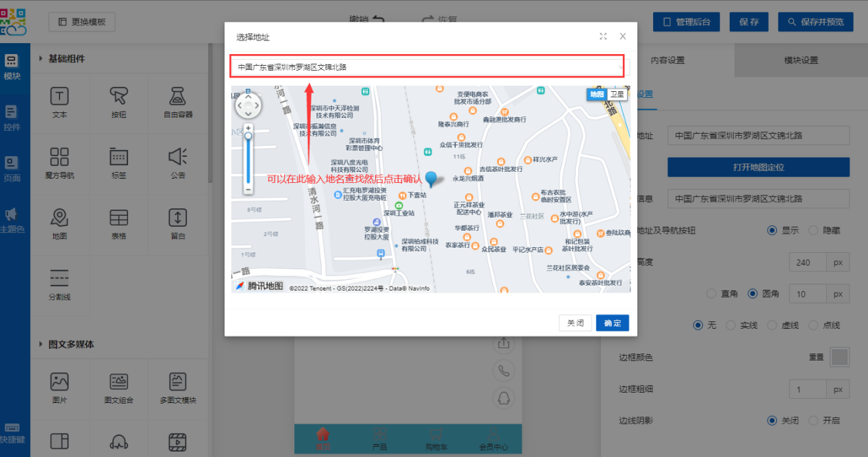This screenshot has width=868, height=457.
Task: Collapse the 基础组件 section
Action: 41,59
